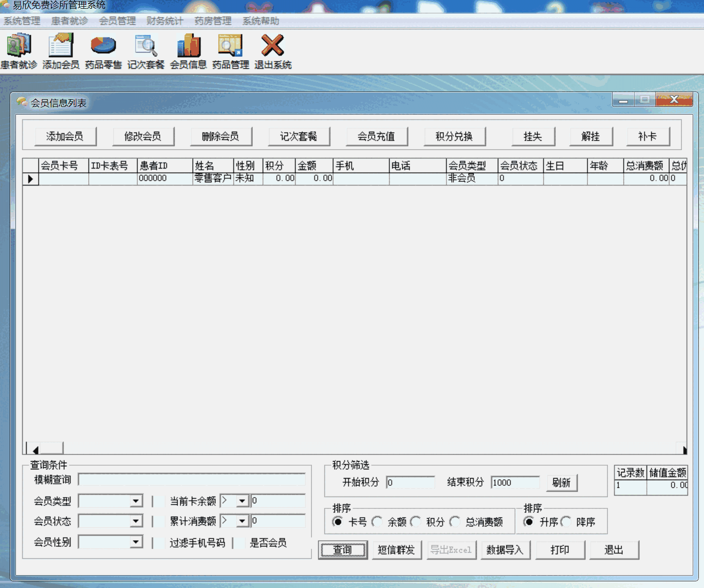Image resolution: width=704 pixels, height=588 pixels.
Task: Open the 会员性别 selection dropdown
Action: click(x=137, y=542)
